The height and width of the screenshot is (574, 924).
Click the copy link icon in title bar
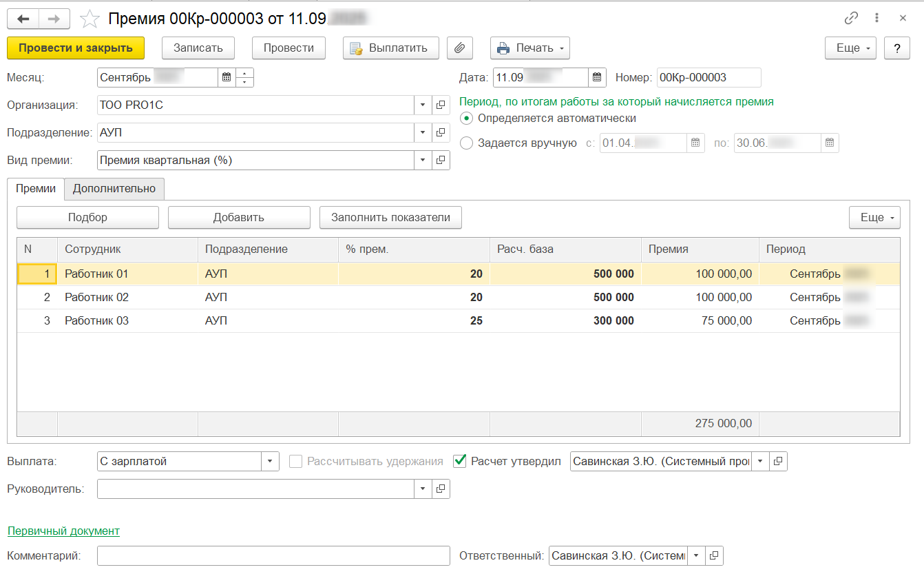pyautogui.click(x=852, y=18)
